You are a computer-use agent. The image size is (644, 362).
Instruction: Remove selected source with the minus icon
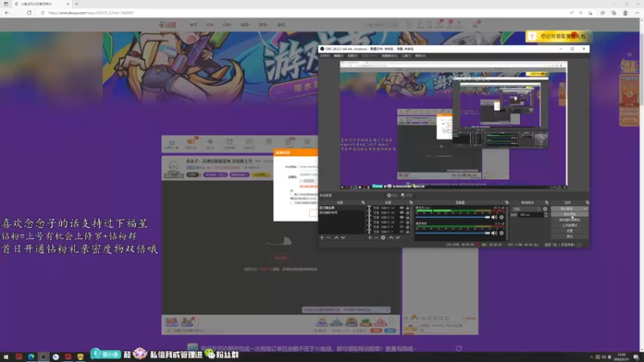point(377,237)
